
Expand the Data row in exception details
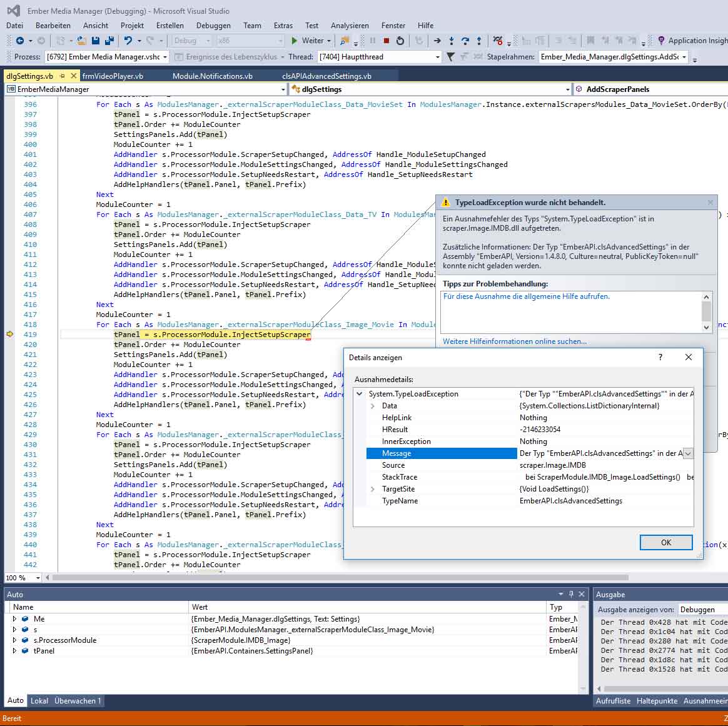(x=372, y=406)
